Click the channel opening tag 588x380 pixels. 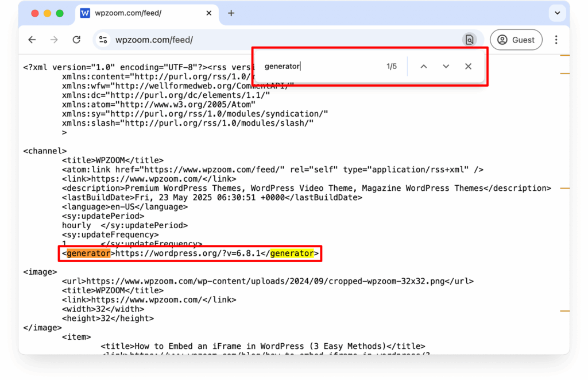click(45, 151)
